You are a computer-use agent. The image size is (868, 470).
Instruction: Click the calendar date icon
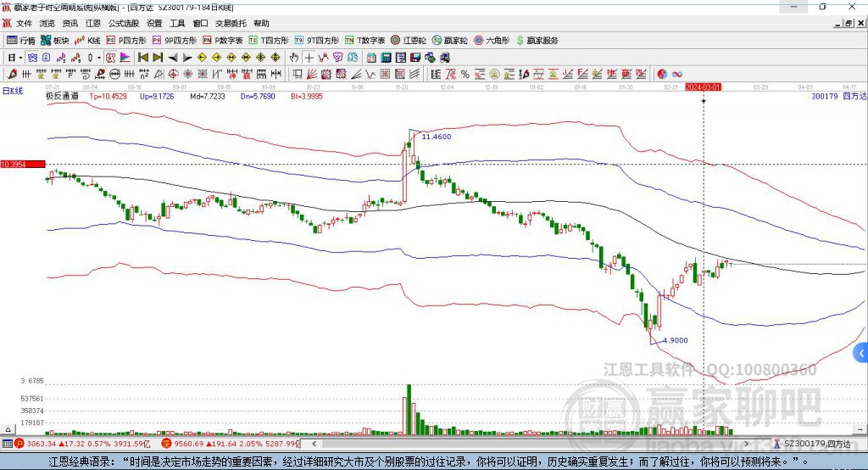(371, 58)
